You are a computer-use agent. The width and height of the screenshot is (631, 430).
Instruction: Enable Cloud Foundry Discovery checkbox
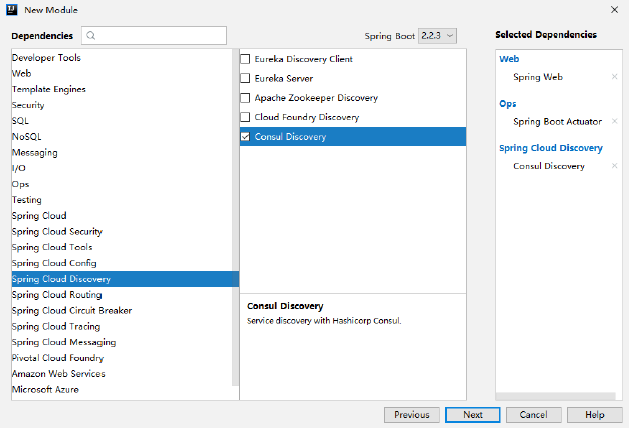(246, 118)
